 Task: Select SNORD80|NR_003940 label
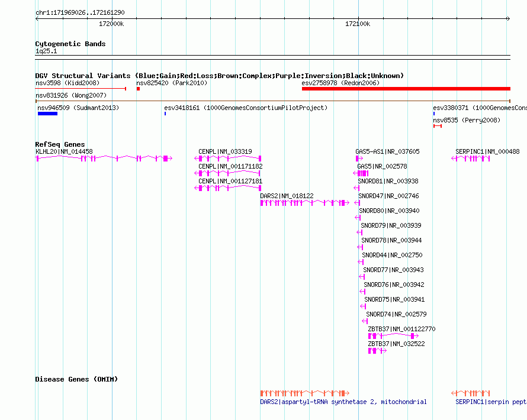point(389,211)
